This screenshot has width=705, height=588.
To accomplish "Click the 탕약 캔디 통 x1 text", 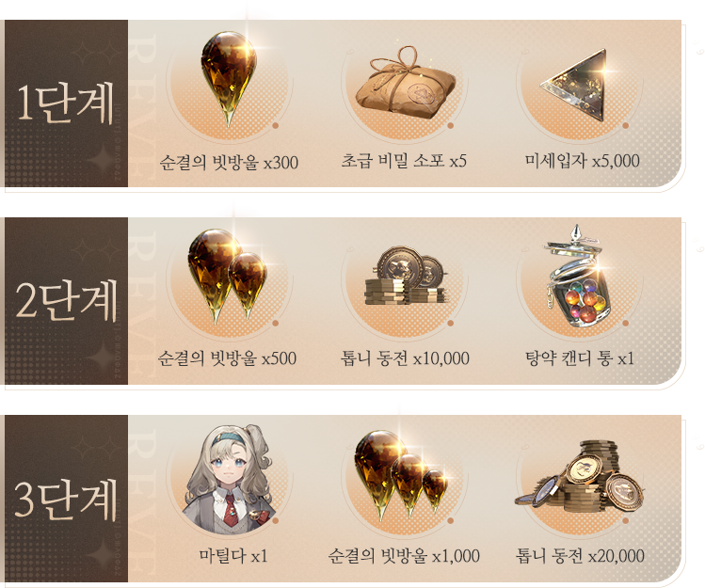I will (580, 358).
